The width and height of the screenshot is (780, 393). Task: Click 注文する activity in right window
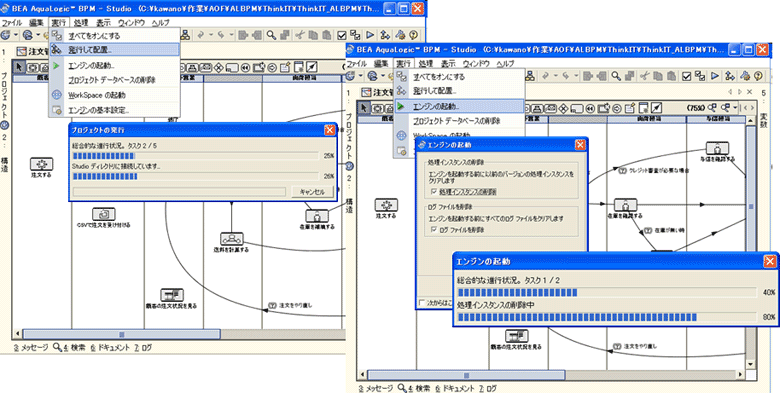coord(387,208)
